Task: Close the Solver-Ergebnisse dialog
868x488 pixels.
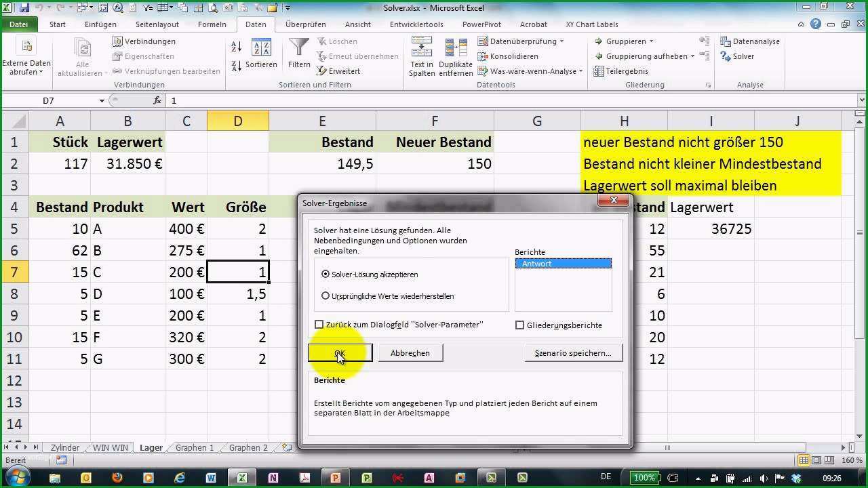Action: (614, 200)
